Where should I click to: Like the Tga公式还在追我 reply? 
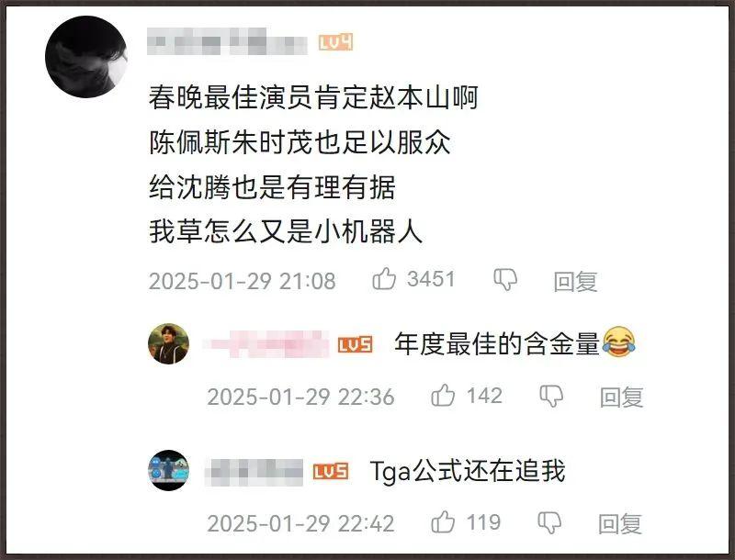tap(443, 521)
